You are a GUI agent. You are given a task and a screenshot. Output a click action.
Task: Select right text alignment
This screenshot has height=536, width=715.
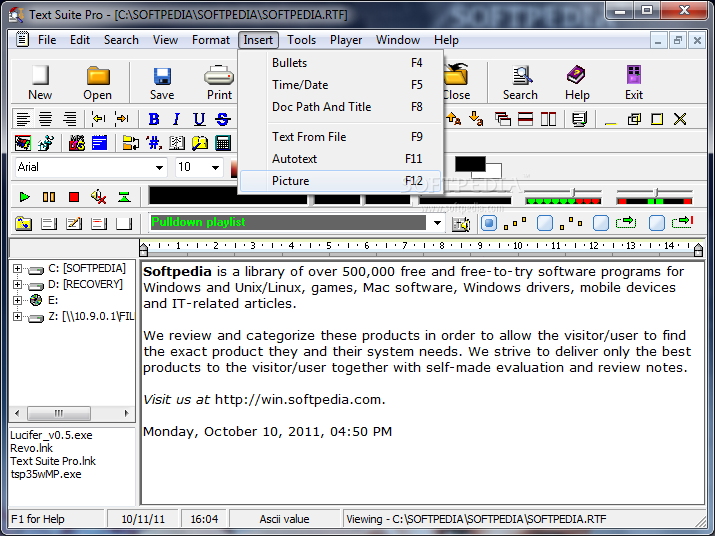[x=69, y=119]
